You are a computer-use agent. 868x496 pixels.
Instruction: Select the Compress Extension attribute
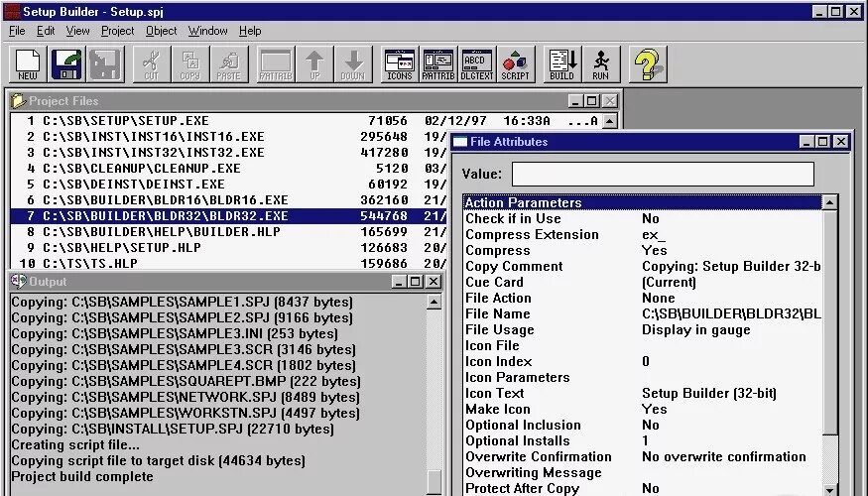pos(643,235)
